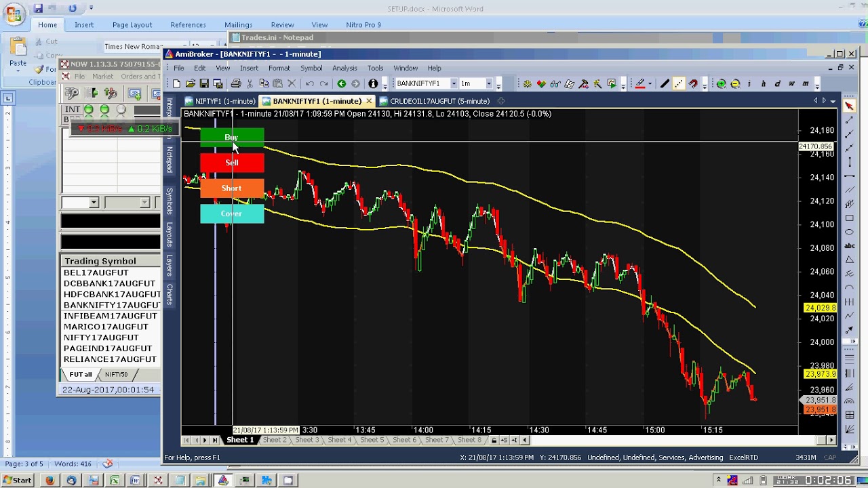Click the Save icon in AmiBroker toolbar
The image size is (868, 488).
204,83
